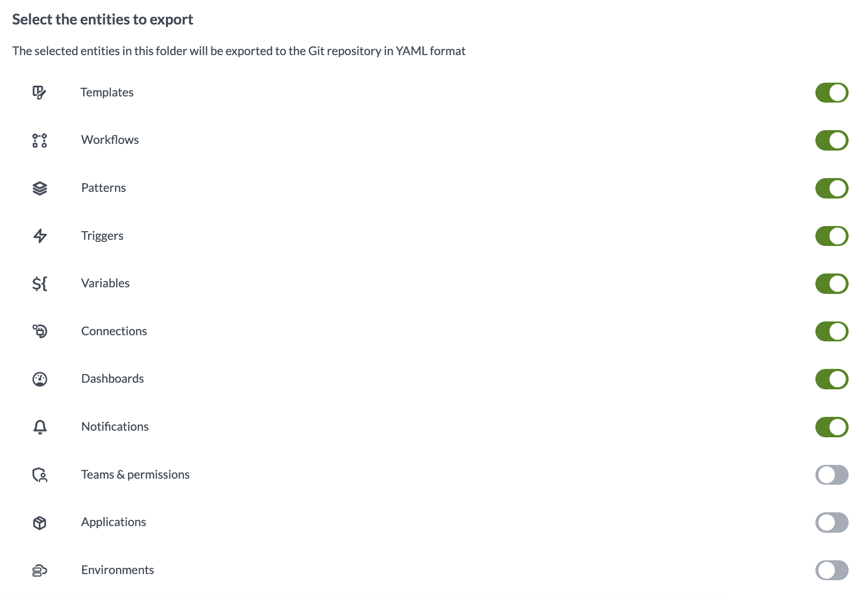This screenshot has height=596, width=868.
Task: Turn off the Workflows export toggle
Action: click(x=832, y=140)
